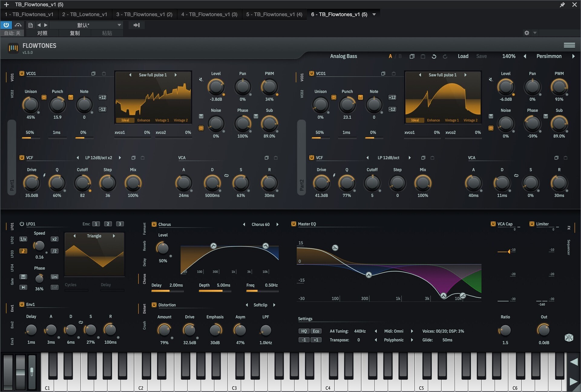Click the Env1 D-S link icon

[81, 322]
